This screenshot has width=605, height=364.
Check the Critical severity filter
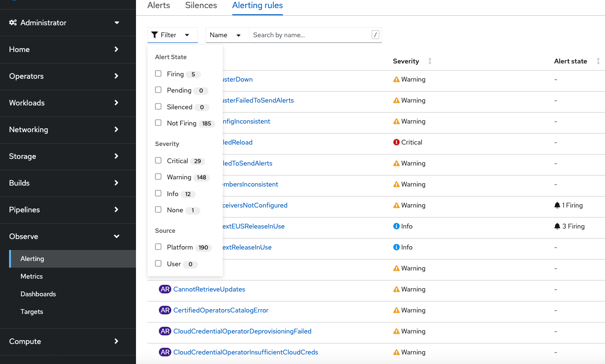click(x=158, y=160)
